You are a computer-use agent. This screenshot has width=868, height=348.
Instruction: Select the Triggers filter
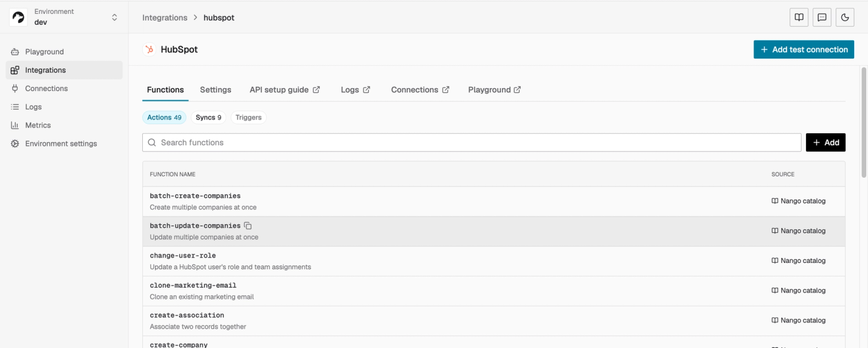tap(248, 118)
